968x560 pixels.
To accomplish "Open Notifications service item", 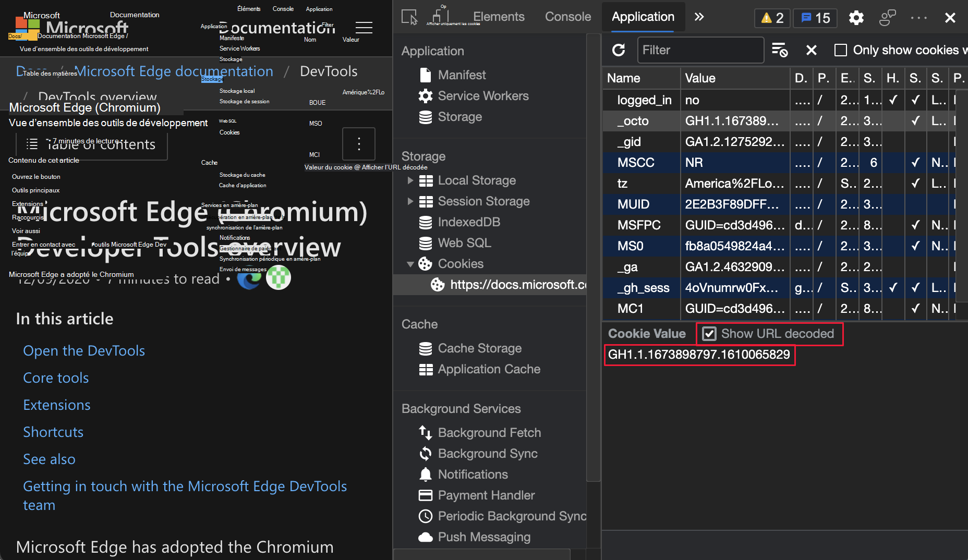I will (473, 474).
